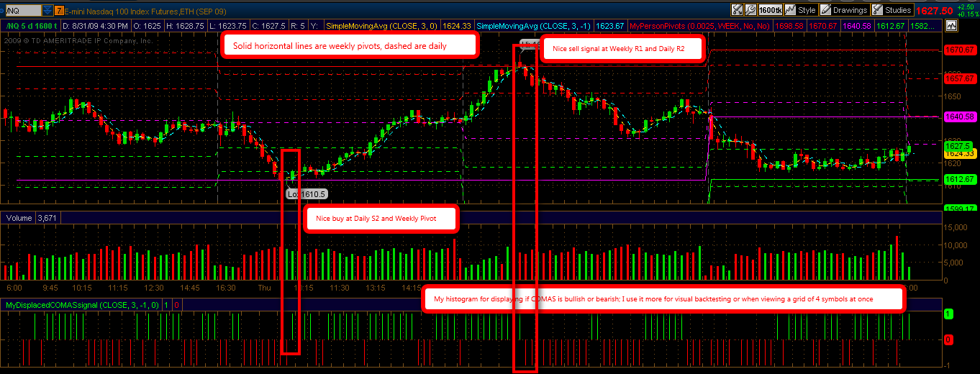980x374 pixels.
Task: Click the 1599.17 price axis label
Action: click(x=958, y=208)
